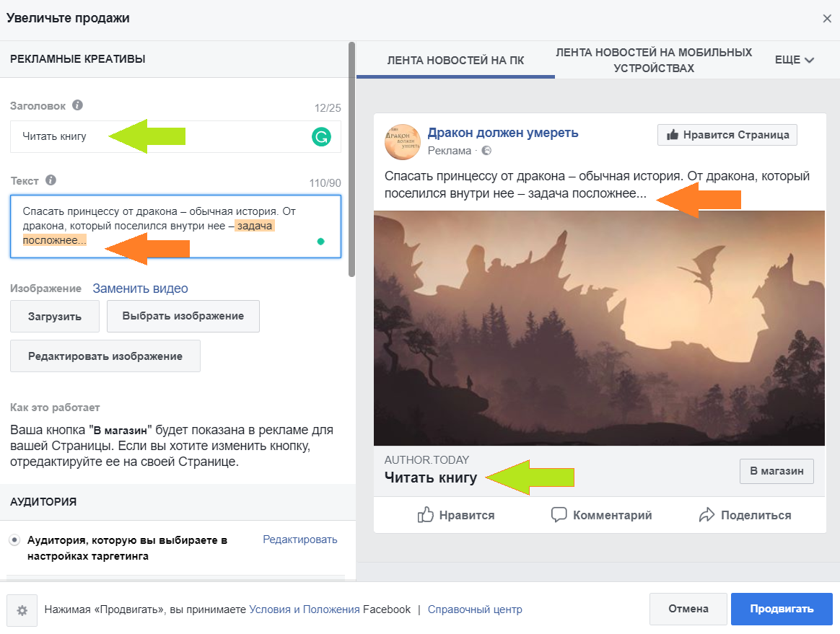Select the targeting audience radio button
Image resolution: width=840 pixels, height=634 pixels.
(x=14, y=540)
